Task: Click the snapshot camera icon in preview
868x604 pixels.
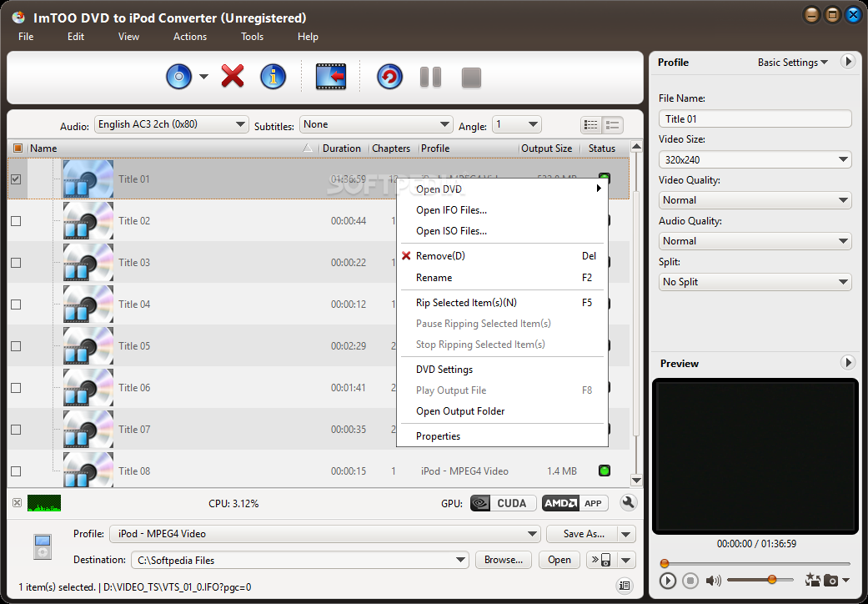Action: pos(831,581)
